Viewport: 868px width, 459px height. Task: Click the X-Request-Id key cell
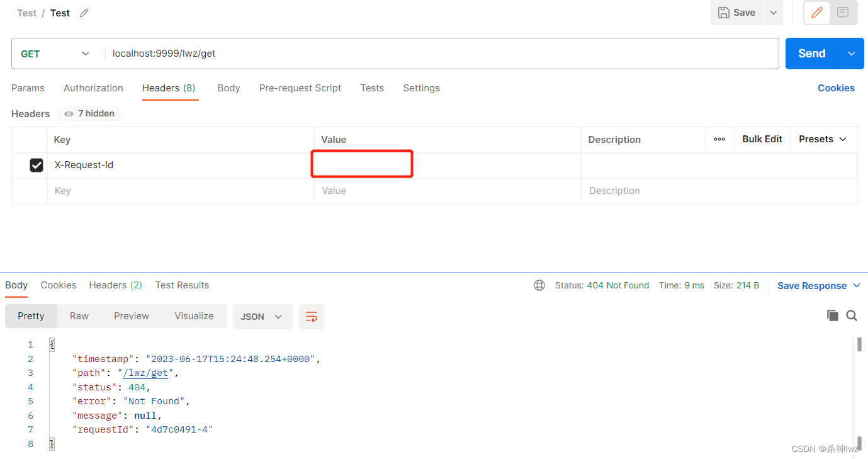[x=181, y=165]
